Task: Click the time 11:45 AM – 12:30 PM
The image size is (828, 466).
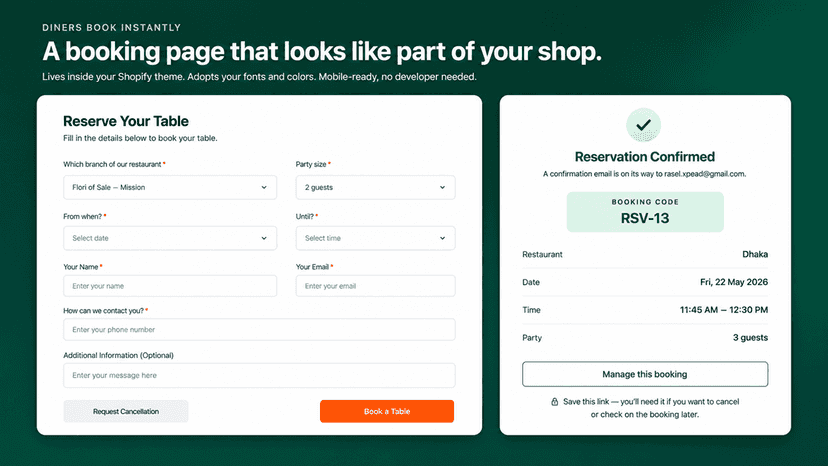Action: [x=724, y=310]
